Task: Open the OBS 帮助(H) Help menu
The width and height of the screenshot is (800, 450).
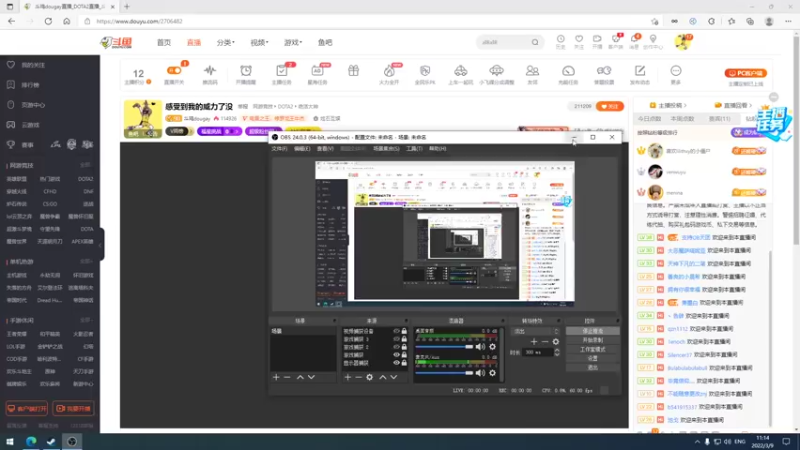Action: pyautogui.click(x=438, y=148)
